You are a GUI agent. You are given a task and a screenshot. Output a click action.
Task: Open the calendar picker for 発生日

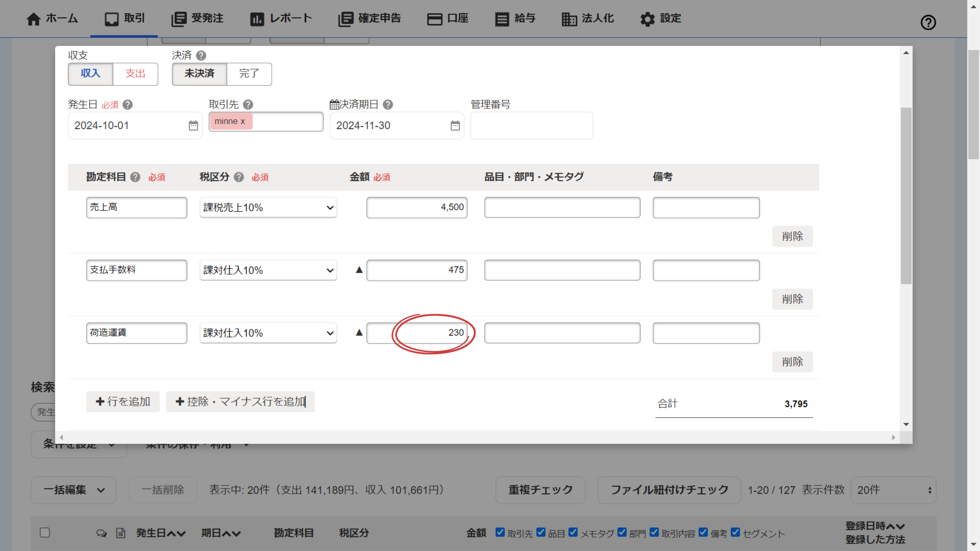pos(193,126)
